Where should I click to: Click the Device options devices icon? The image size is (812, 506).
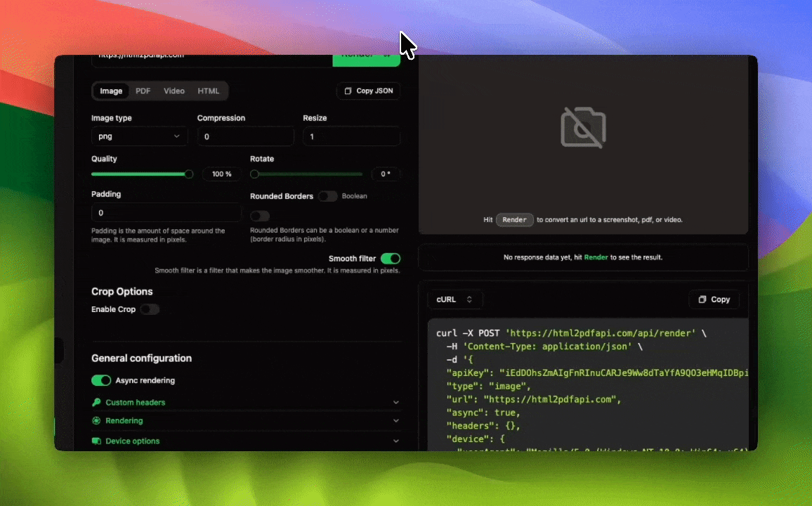pyautogui.click(x=96, y=441)
